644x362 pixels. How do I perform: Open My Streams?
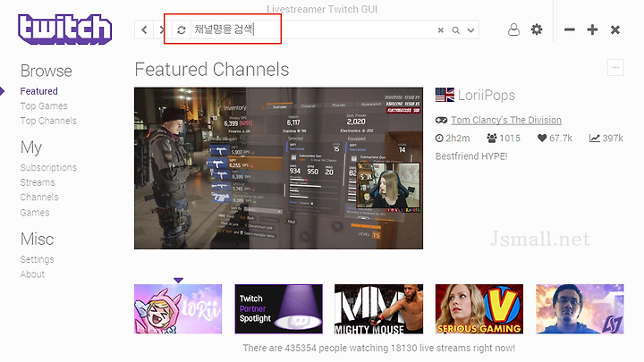click(38, 182)
